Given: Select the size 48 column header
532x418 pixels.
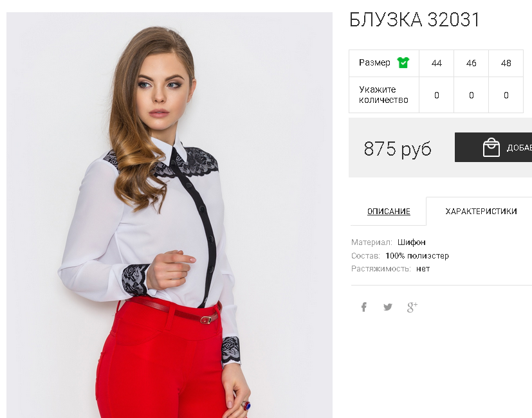Looking at the screenshot, I should [x=506, y=63].
